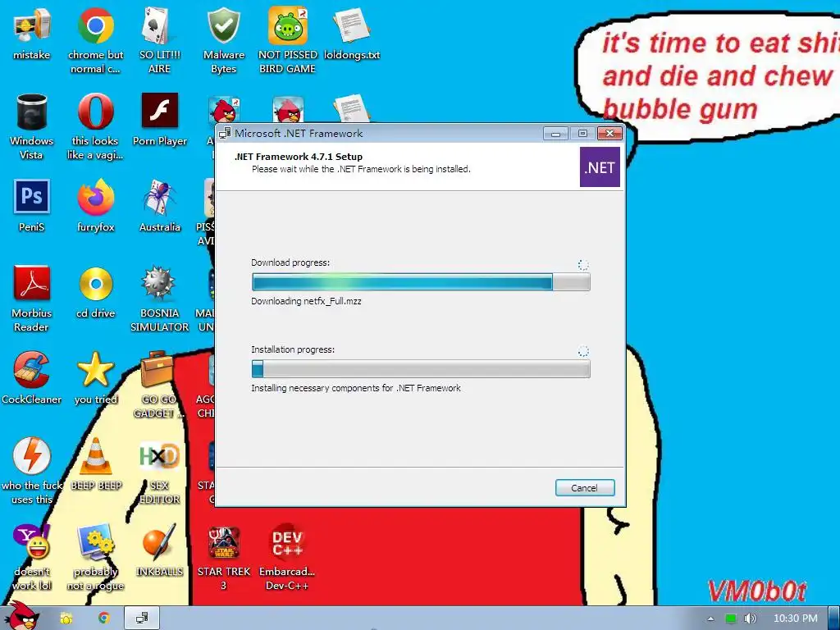The image size is (840, 630).
Task: Click '.NET Framework 4.7.1 Setup' heading
Action: coord(299,157)
